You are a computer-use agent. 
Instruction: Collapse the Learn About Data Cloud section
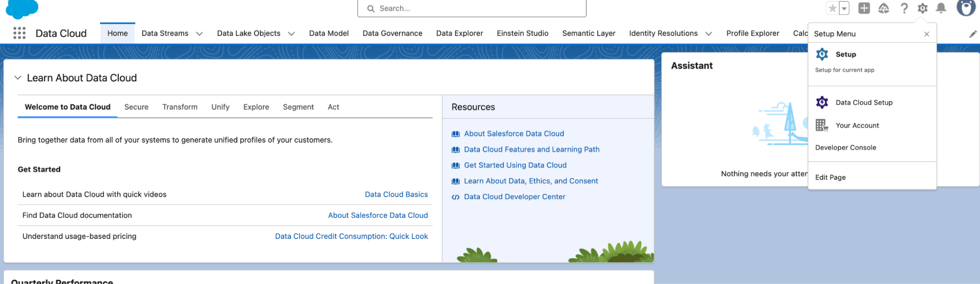tap(18, 78)
